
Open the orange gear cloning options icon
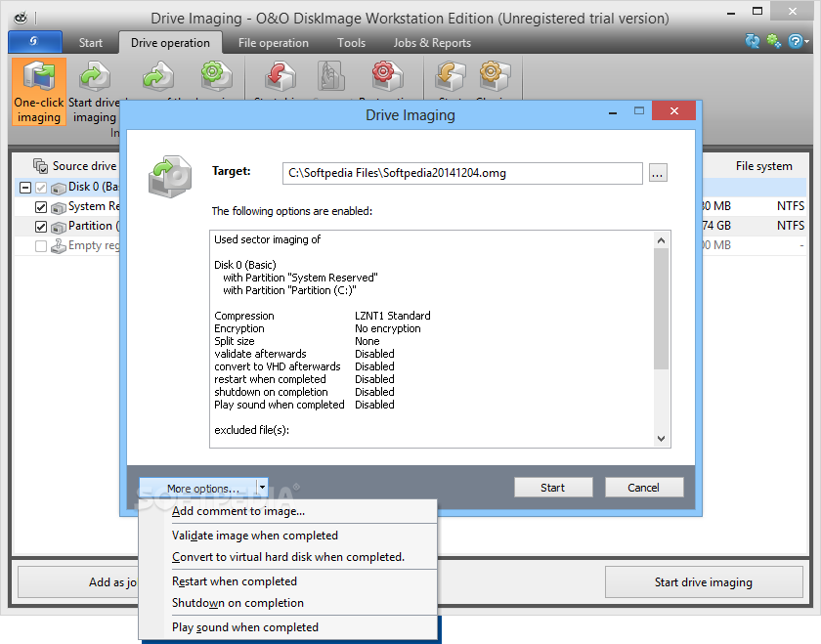[495, 76]
